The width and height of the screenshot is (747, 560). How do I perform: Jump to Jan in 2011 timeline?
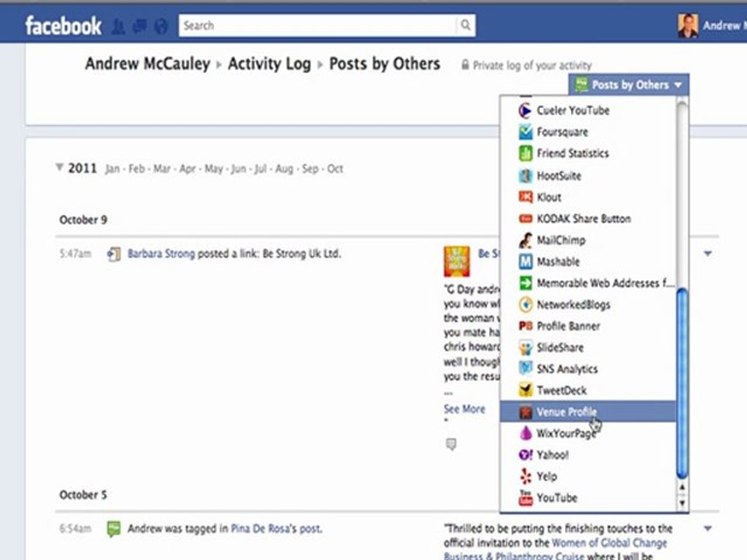(112, 169)
